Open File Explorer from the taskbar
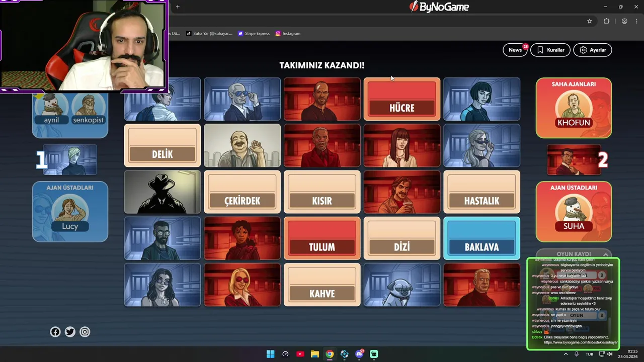Image resolution: width=644 pixels, height=362 pixels. click(x=315, y=354)
